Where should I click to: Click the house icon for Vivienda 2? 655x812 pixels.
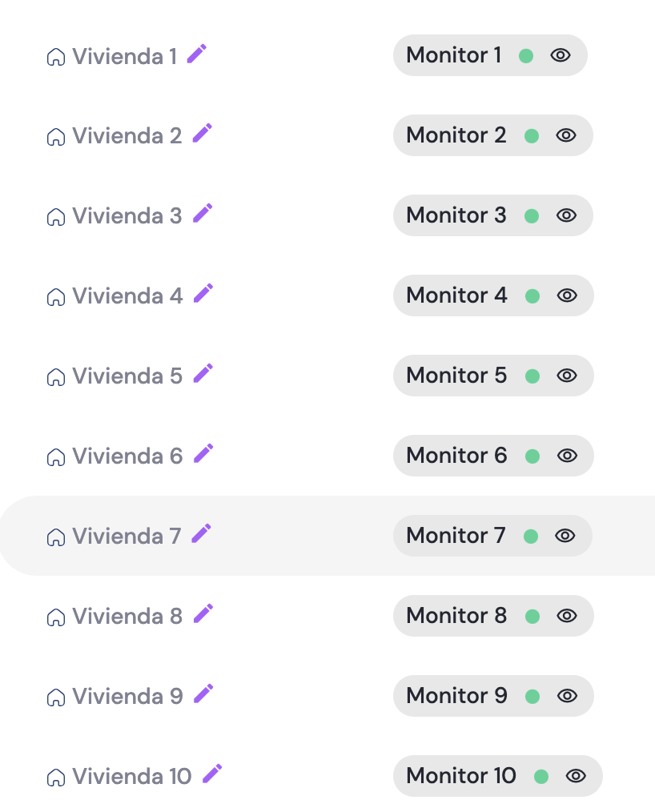coord(55,137)
